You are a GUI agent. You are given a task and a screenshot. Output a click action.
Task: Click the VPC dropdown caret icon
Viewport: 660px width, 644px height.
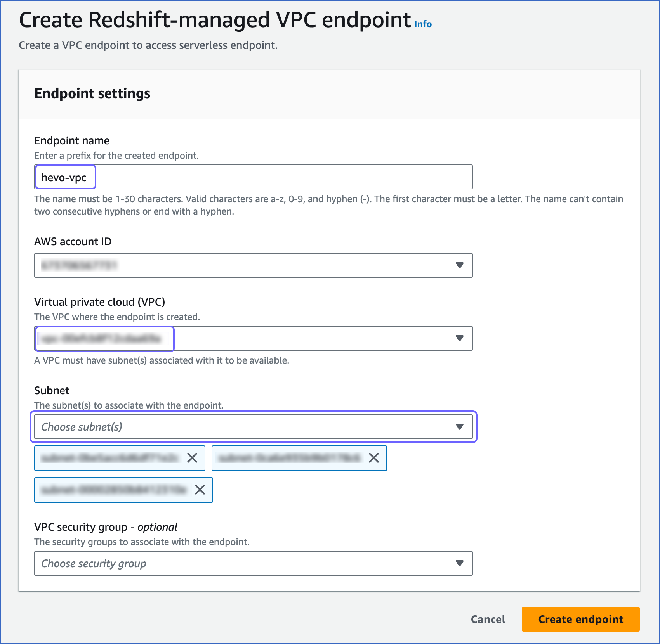coord(460,338)
